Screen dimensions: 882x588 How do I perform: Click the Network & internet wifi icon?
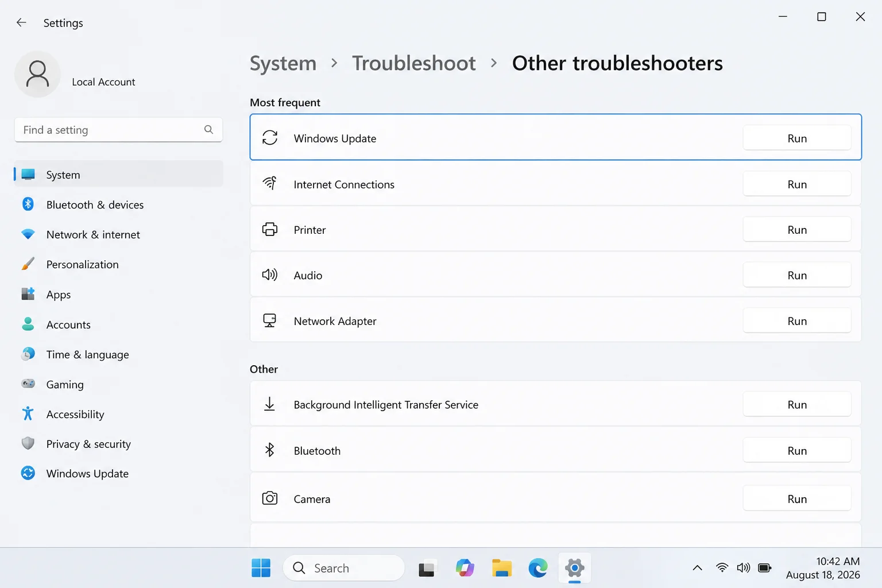point(28,234)
